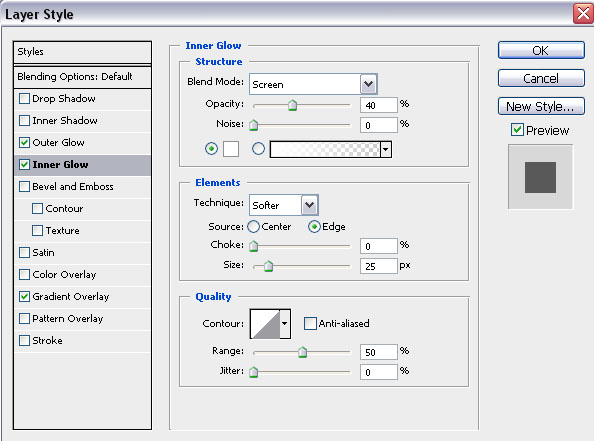The height and width of the screenshot is (441, 594).
Task: Uncheck the Outer Glow effect
Action: point(24,142)
